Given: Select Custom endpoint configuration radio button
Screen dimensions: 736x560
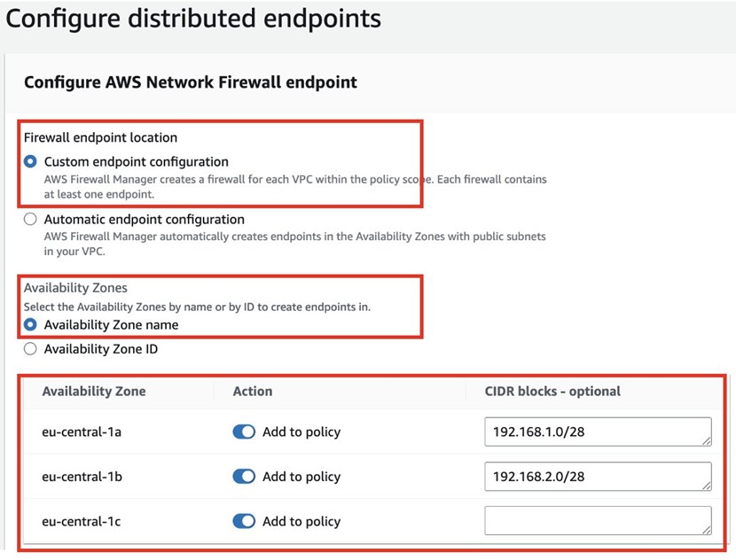Looking at the screenshot, I should pyautogui.click(x=31, y=162).
